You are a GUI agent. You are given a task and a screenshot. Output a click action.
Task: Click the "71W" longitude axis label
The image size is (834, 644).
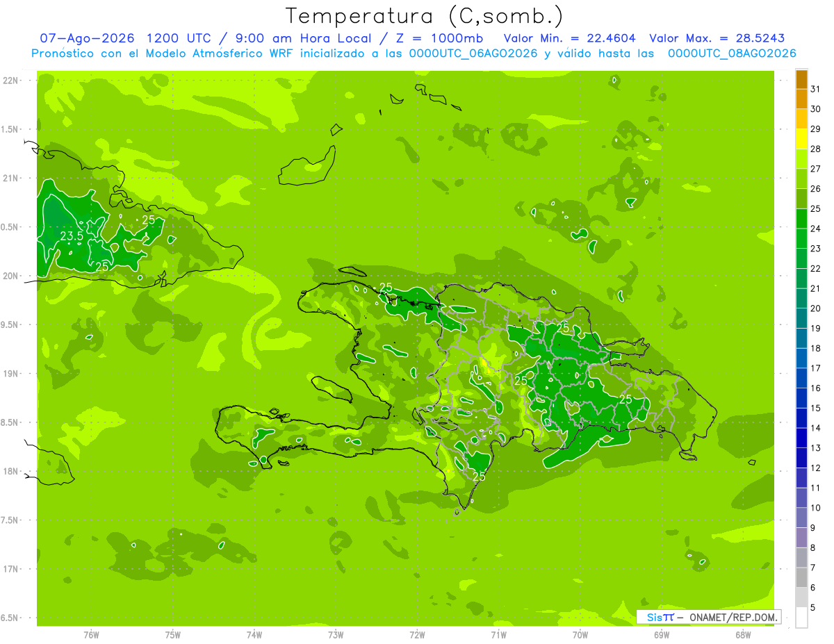tap(499, 635)
